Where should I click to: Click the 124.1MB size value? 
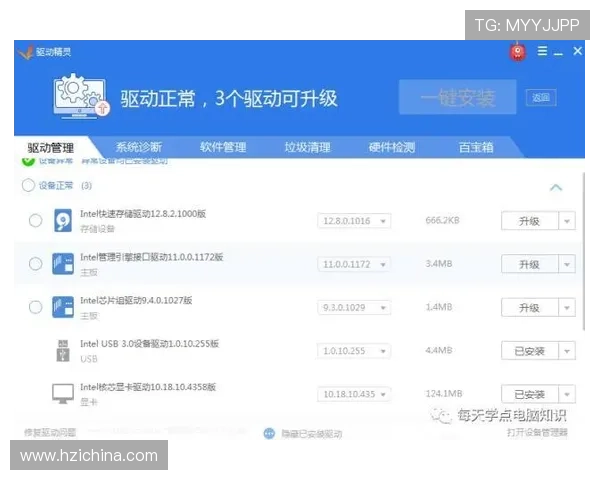point(444,393)
